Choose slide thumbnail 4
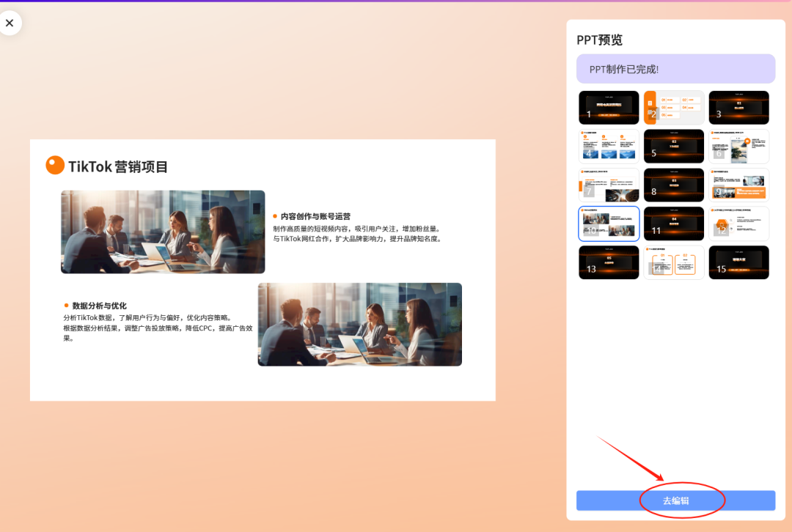Viewport: 792px width, 532px height. (609, 147)
